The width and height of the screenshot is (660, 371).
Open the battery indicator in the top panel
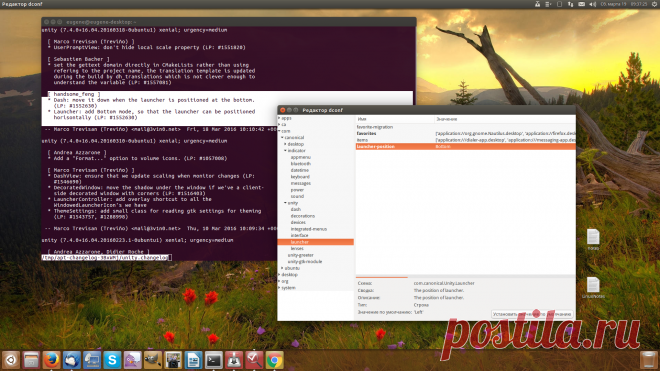tap(559, 4)
